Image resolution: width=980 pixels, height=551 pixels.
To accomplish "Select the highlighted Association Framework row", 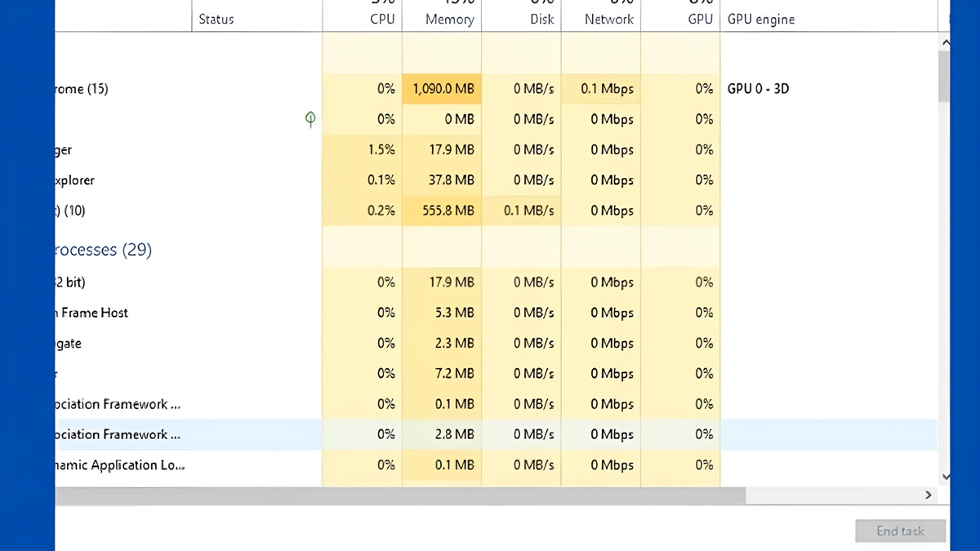I will [163, 434].
